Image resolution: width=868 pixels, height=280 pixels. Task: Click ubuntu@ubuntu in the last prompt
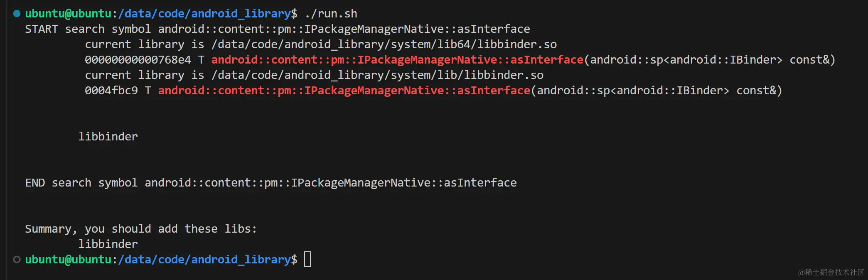(x=68, y=260)
